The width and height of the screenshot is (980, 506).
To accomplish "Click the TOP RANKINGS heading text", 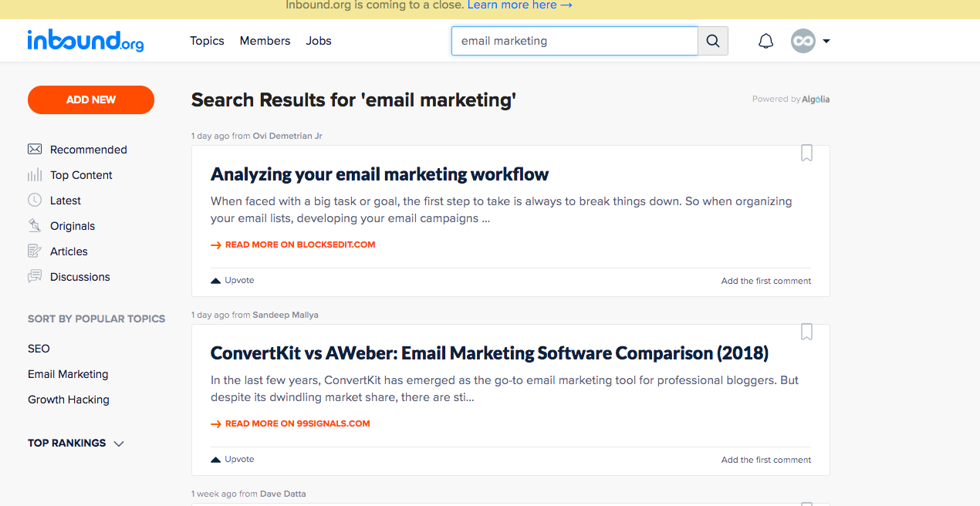I will [x=67, y=444].
